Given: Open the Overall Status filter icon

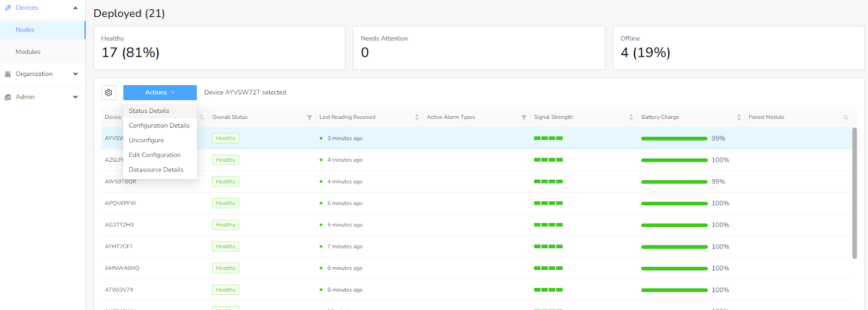Looking at the screenshot, I should click(x=309, y=117).
